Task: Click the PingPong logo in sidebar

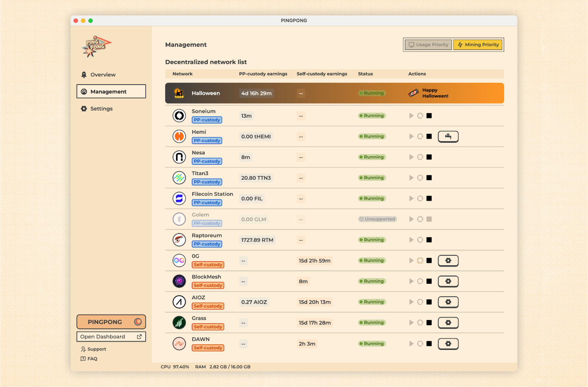Action: pos(96,47)
